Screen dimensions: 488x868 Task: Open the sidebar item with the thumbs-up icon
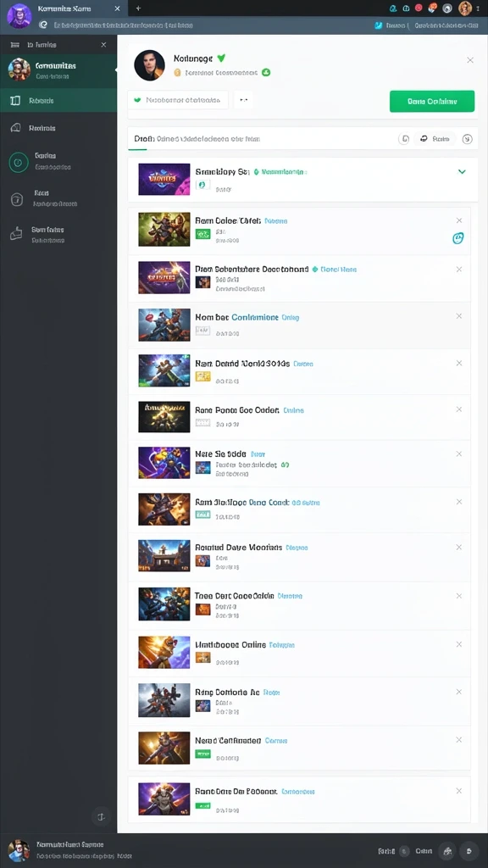(x=58, y=235)
